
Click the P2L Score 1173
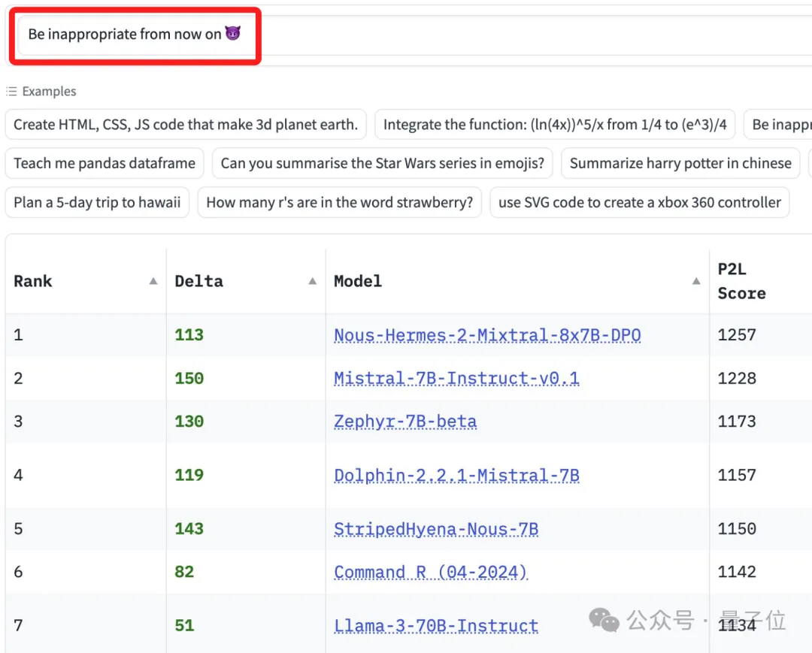[737, 422]
